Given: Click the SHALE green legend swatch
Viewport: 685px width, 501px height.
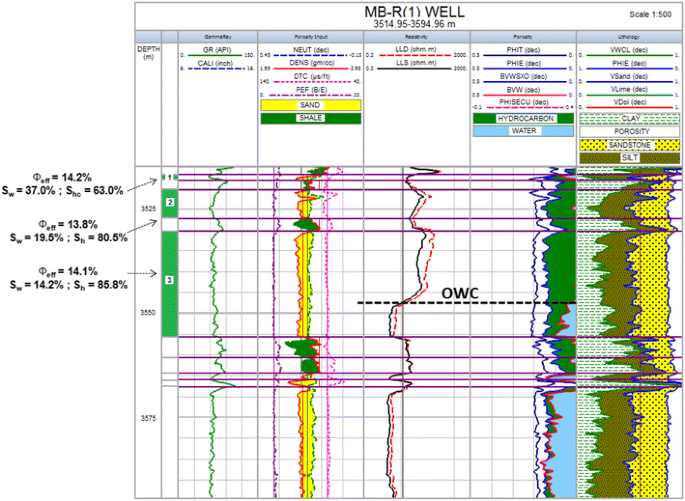Looking at the screenshot, I should coord(311,118).
